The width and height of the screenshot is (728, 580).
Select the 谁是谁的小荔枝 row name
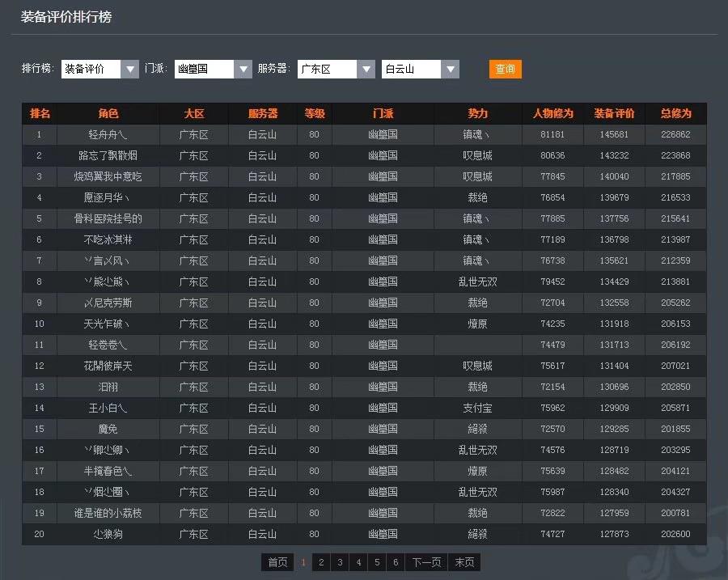tap(108, 513)
